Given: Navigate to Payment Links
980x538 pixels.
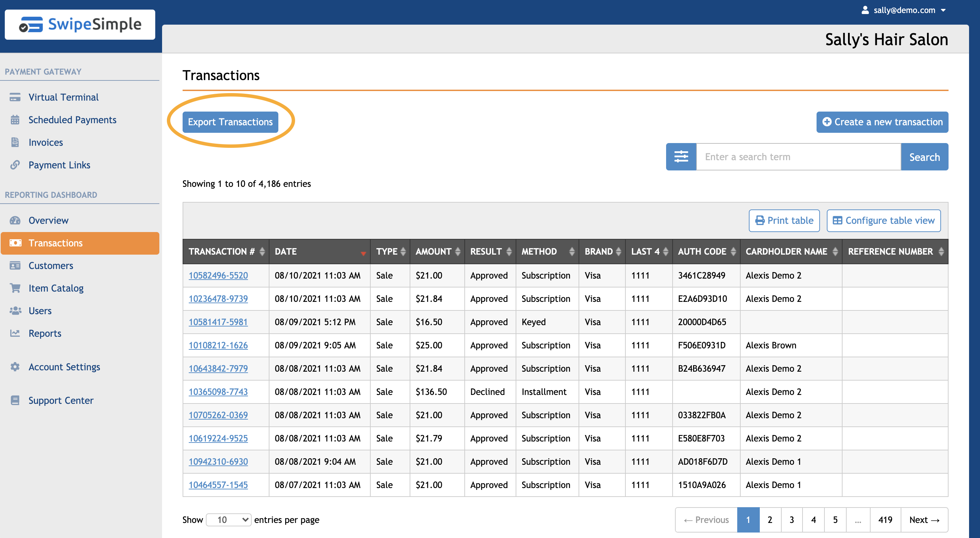Looking at the screenshot, I should [59, 165].
